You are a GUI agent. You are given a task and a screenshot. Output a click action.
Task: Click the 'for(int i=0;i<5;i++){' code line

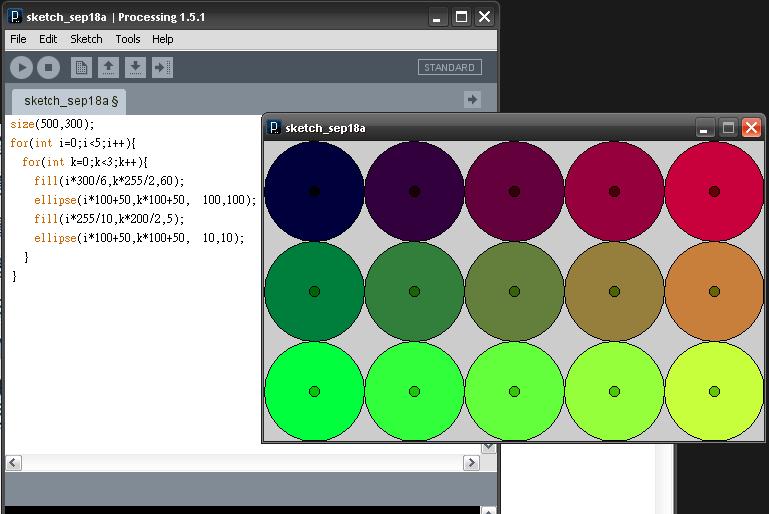pos(73,143)
